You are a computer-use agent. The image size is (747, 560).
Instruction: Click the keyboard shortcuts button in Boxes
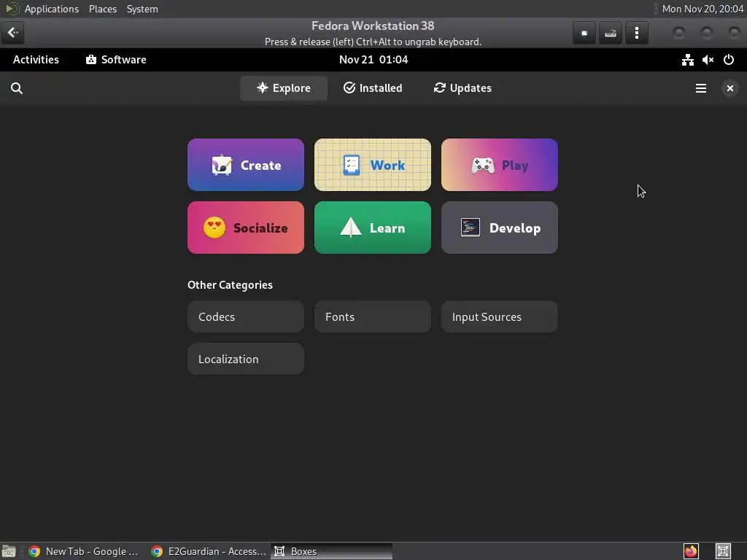[611, 33]
